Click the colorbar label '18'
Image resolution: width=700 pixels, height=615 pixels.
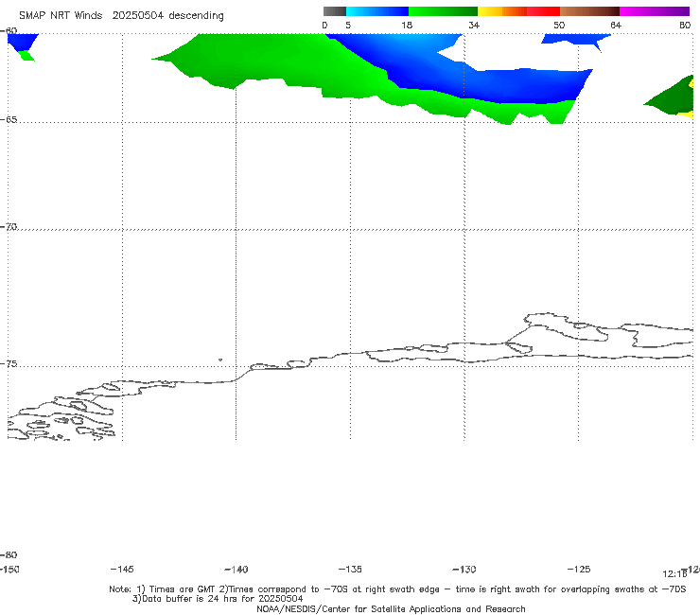(407, 26)
